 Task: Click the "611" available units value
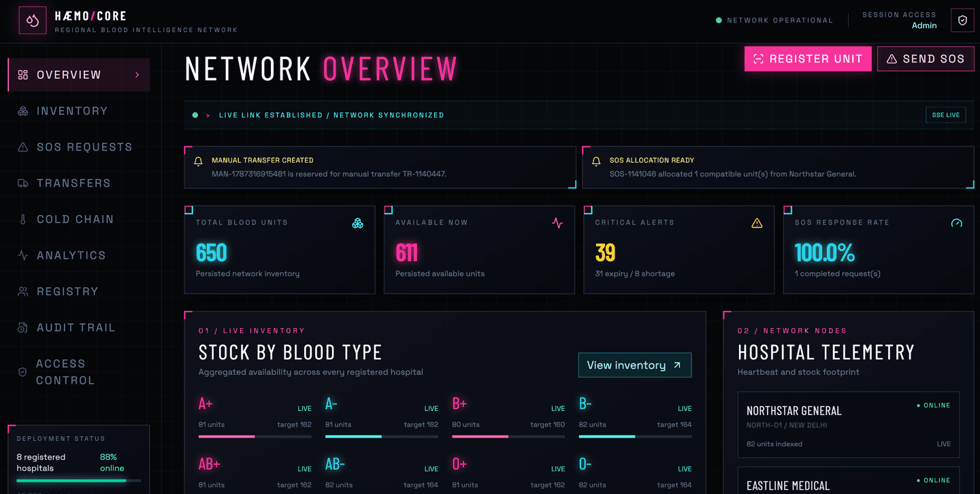click(x=406, y=253)
